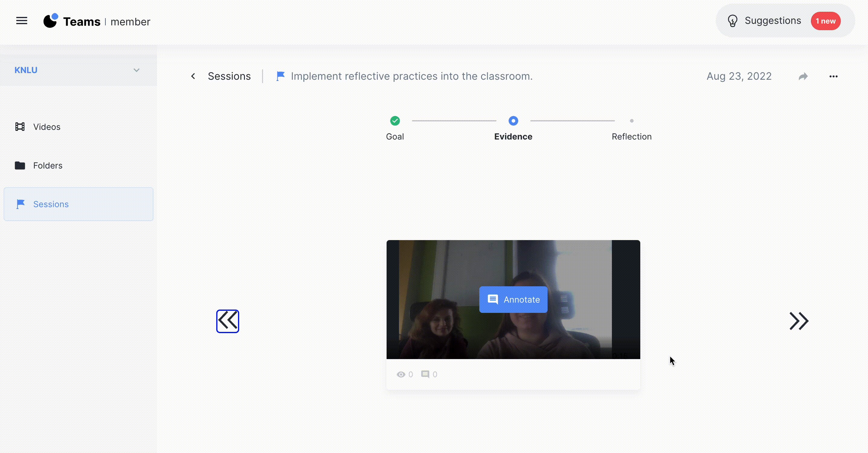Expand the KNLU team dropdown
Viewport: 868px width, 453px height.
pyautogui.click(x=136, y=70)
